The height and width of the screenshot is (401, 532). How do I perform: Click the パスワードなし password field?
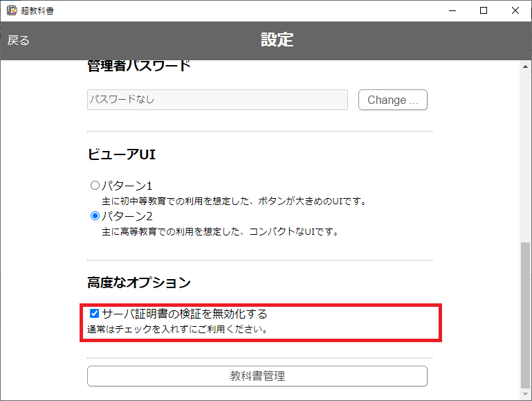click(217, 100)
